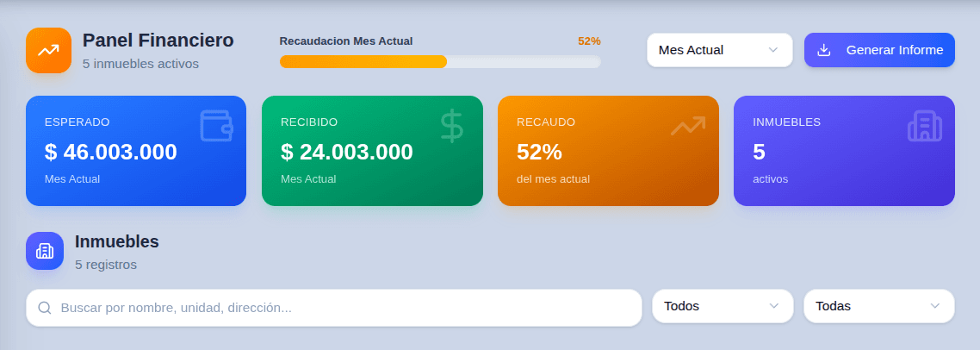Click the building icon on Inmuebles card
Screen dimensions: 980x350
click(924, 127)
